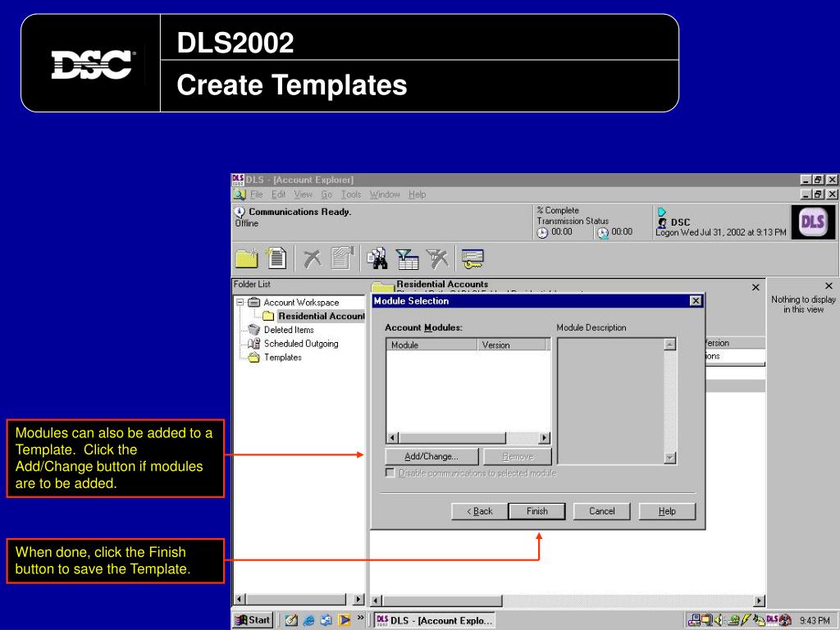Open the Go menu

[326, 194]
